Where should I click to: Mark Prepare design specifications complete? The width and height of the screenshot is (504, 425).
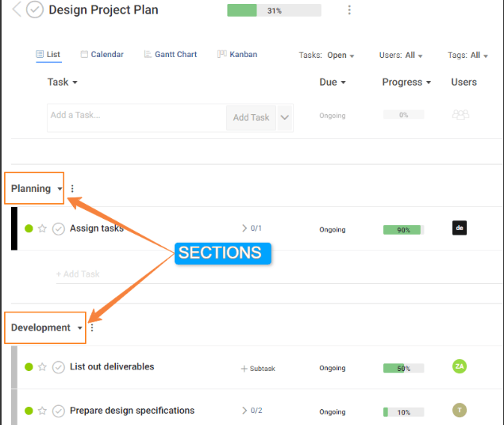pyautogui.click(x=59, y=411)
